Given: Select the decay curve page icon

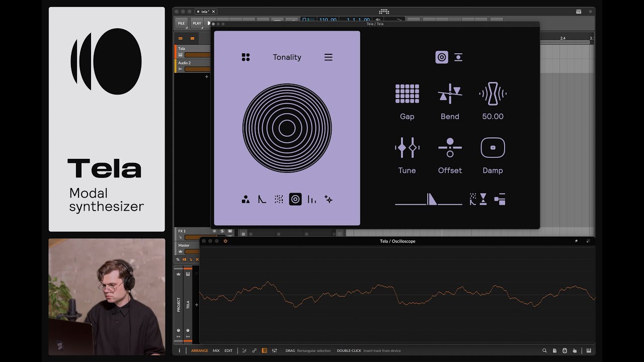Looking at the screenshot, I should coord(262,200).
